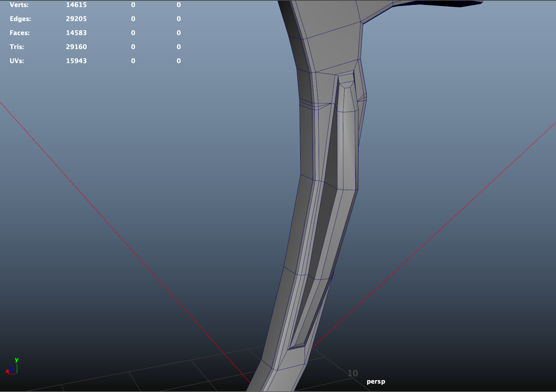This screenshot has height=392, width=556.
Task: Select the face count value 14583
Action: coord(76,33)
